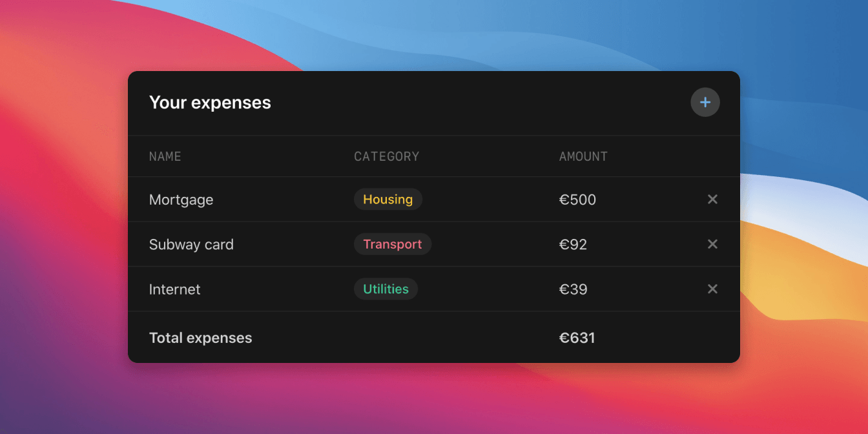
Task: Remove the Mortgage expense with its X icon
Action: pos(712,200)
